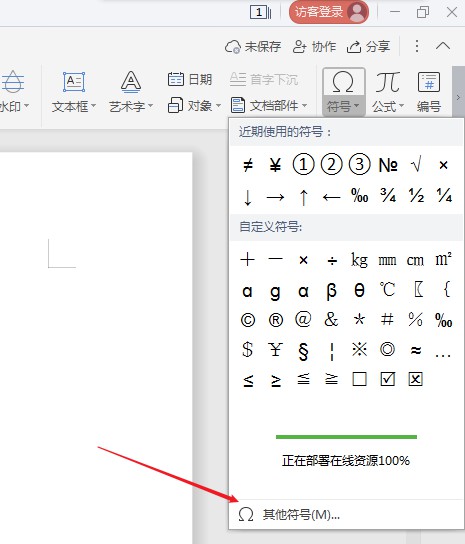Insert the ℃ degree Celsius symbol
Image resolution: width=465 pixels, height=544 pixels.
pos(387,289)
